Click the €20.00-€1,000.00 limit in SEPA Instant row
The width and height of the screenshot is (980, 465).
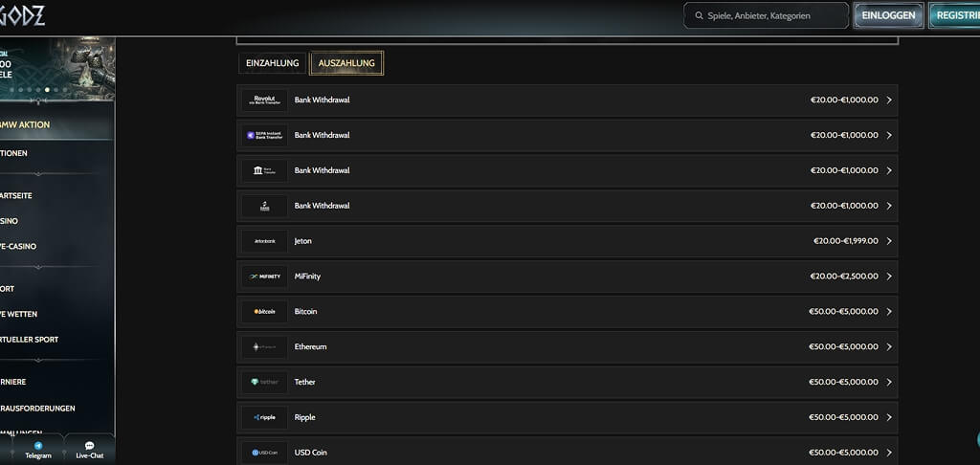point(844,135)
